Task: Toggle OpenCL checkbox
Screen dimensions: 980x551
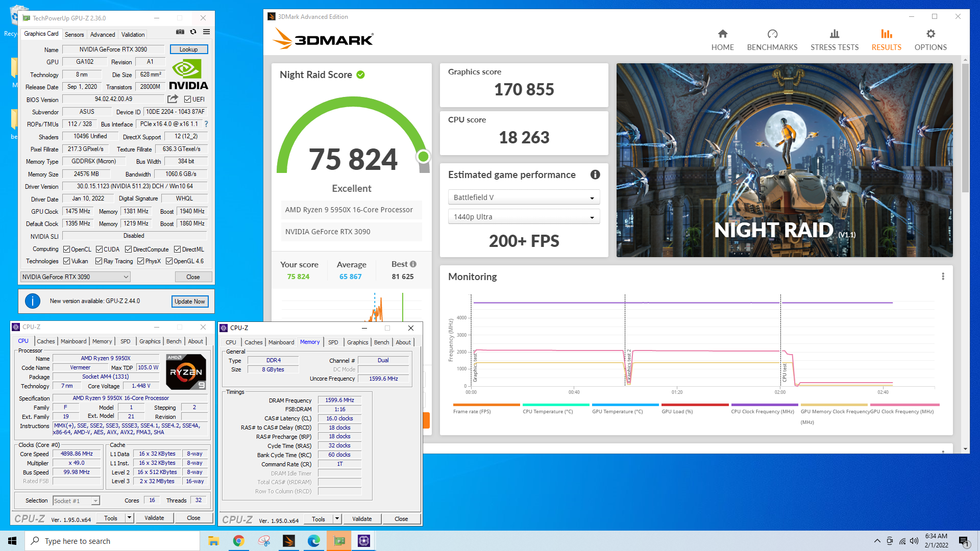Action: click(66, 249)
